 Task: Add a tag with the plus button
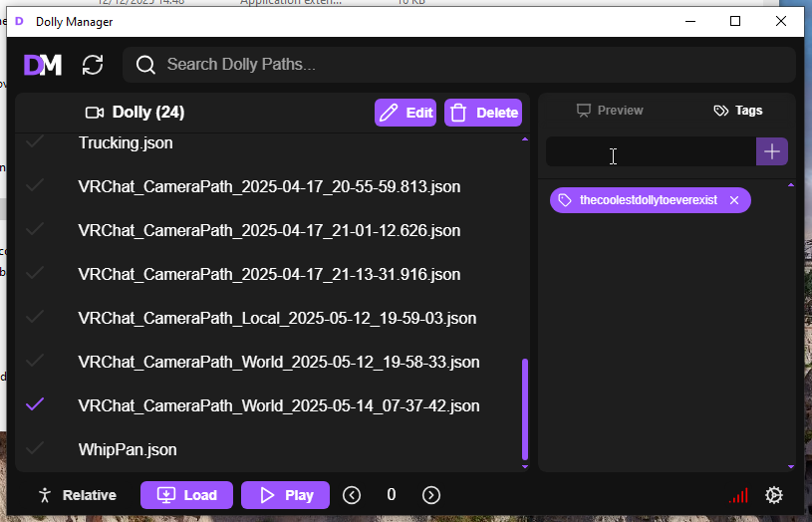772,151
